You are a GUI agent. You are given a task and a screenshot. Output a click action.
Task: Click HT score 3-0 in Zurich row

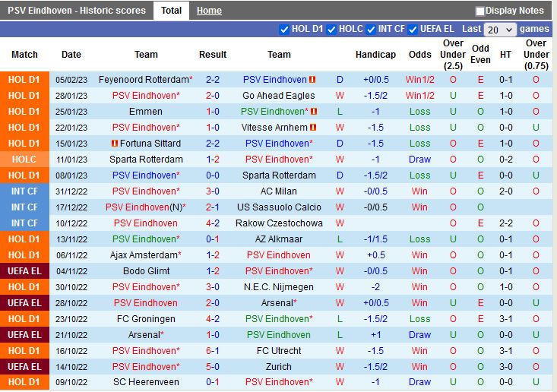(x=506, y=367)
